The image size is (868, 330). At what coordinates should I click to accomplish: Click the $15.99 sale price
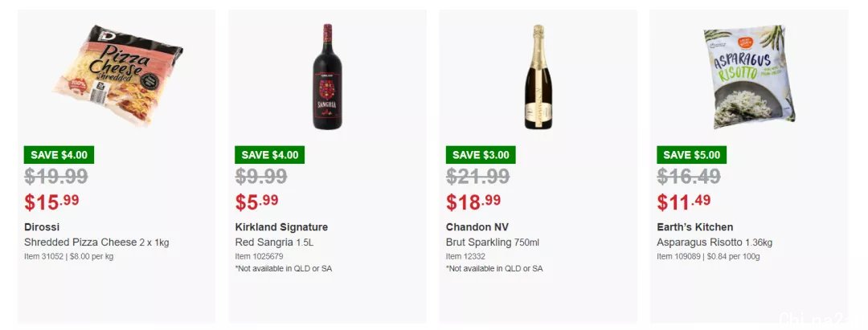coord(51,202)
